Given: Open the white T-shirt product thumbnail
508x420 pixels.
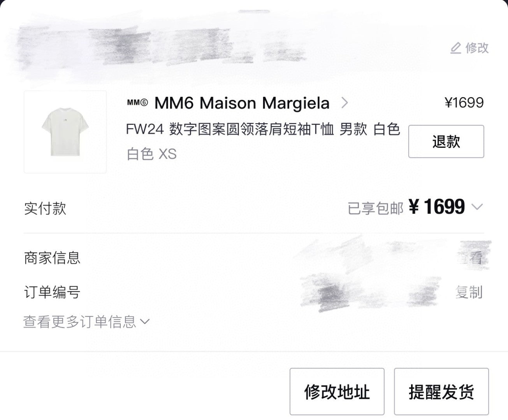Looking at the screenshot, I should point(65,132).
